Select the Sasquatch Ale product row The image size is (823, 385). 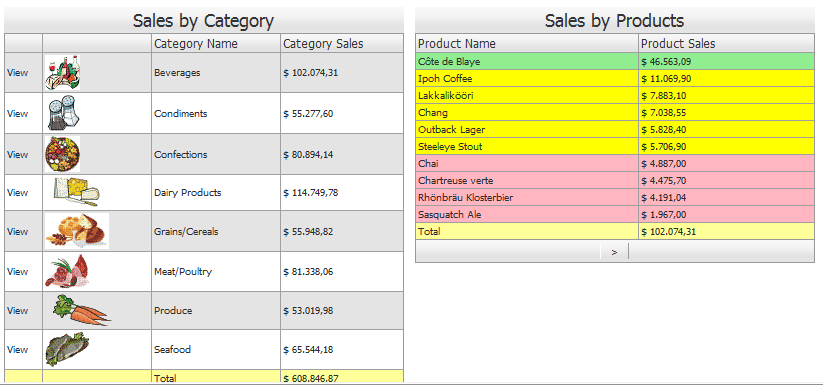[x=615, y=215]
